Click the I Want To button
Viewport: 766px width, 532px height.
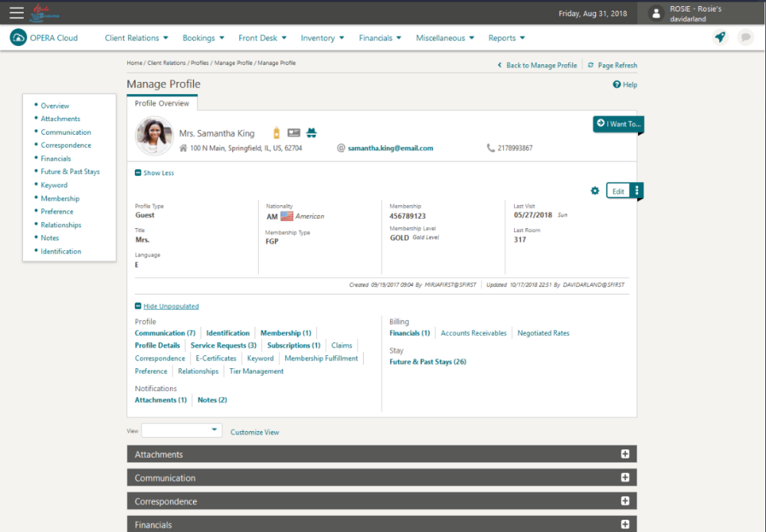pos(618,124)
